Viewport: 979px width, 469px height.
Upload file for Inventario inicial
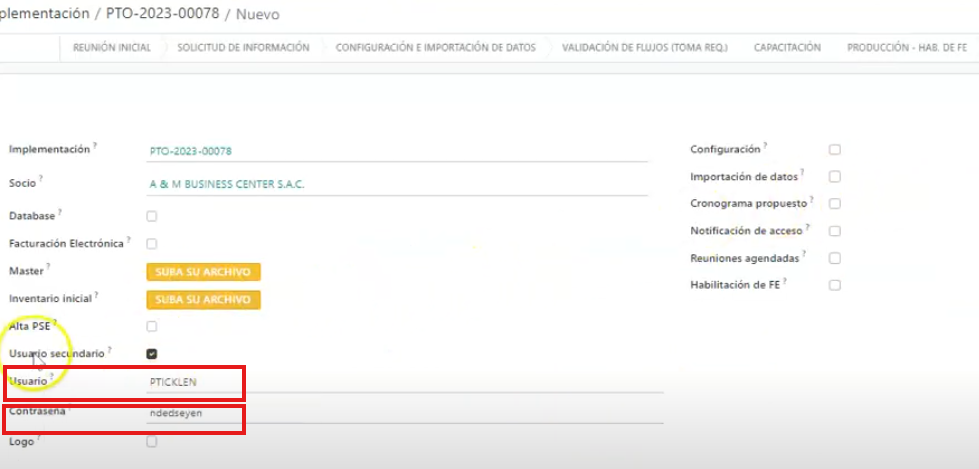[203, 299]
